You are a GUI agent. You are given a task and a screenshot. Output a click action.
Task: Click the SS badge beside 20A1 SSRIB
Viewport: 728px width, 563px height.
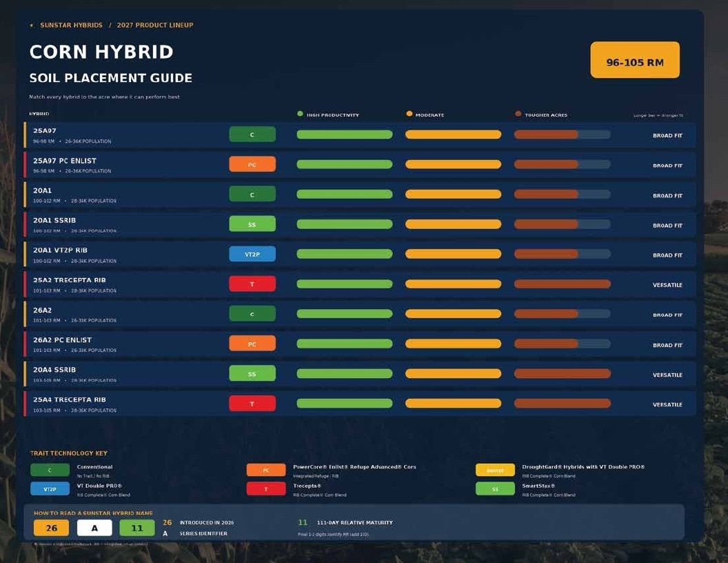pyautogui.click(x=252, y=224)
